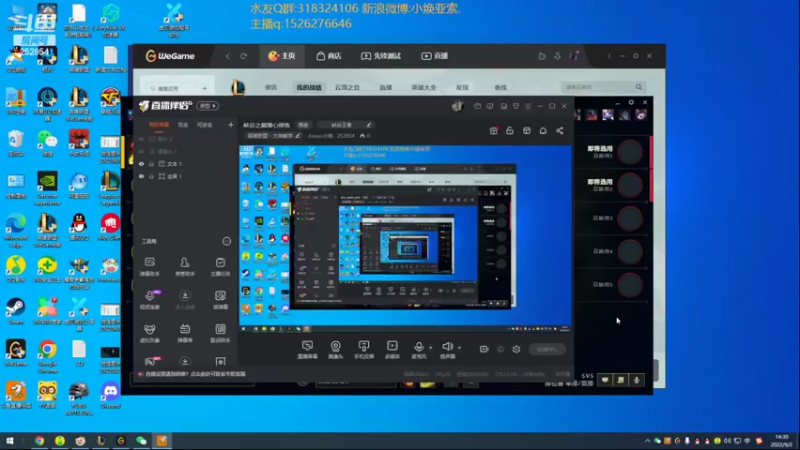Open the 弹幕助手 tool
The image size is (800, 450).
coord(149,266)
